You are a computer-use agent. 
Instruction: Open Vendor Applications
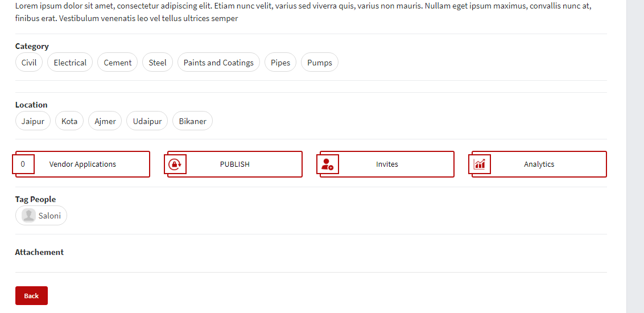coord(82,164)
